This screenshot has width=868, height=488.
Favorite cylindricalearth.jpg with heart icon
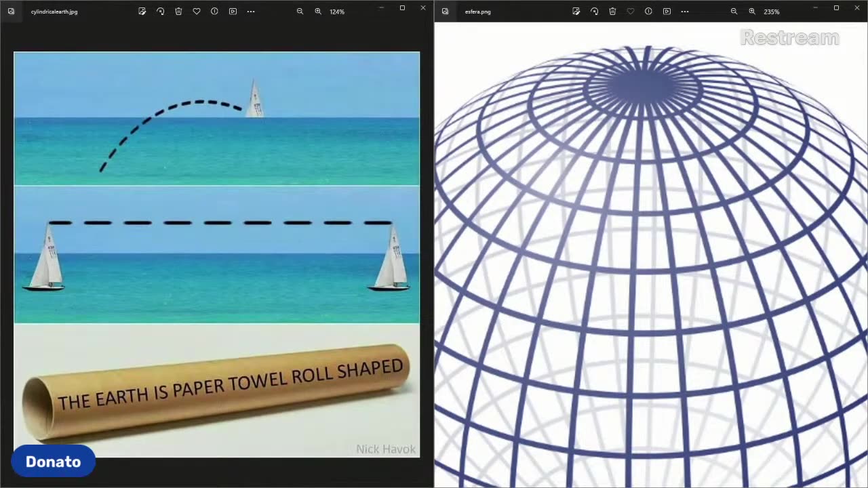pyautogui.click(x=197, y=12)
